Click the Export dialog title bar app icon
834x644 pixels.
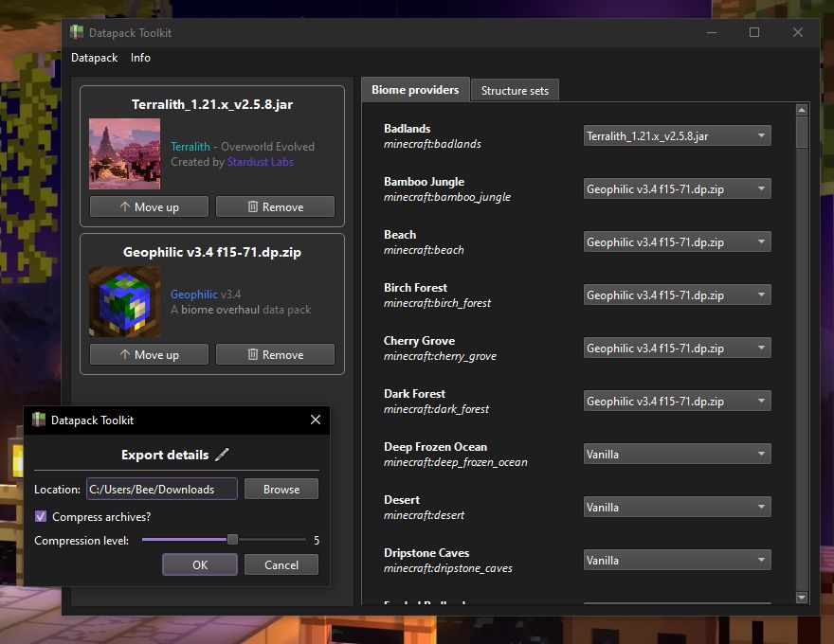[x=39, y=420]
